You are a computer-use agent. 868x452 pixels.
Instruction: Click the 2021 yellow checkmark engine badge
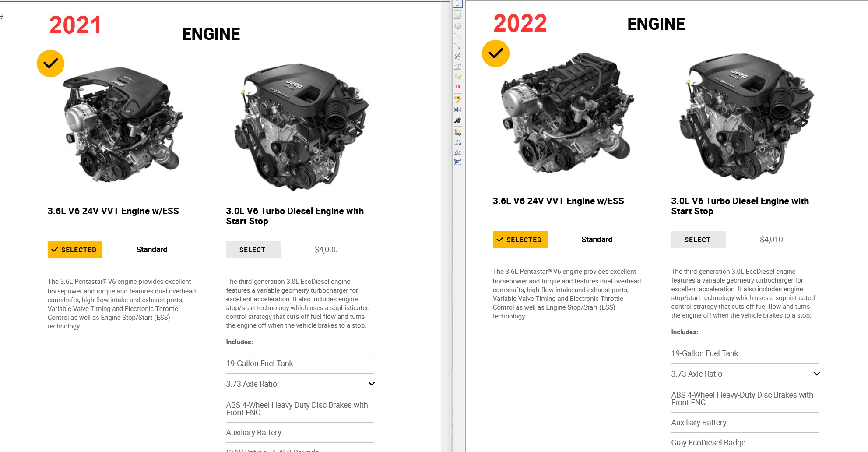tap(50, 64)
